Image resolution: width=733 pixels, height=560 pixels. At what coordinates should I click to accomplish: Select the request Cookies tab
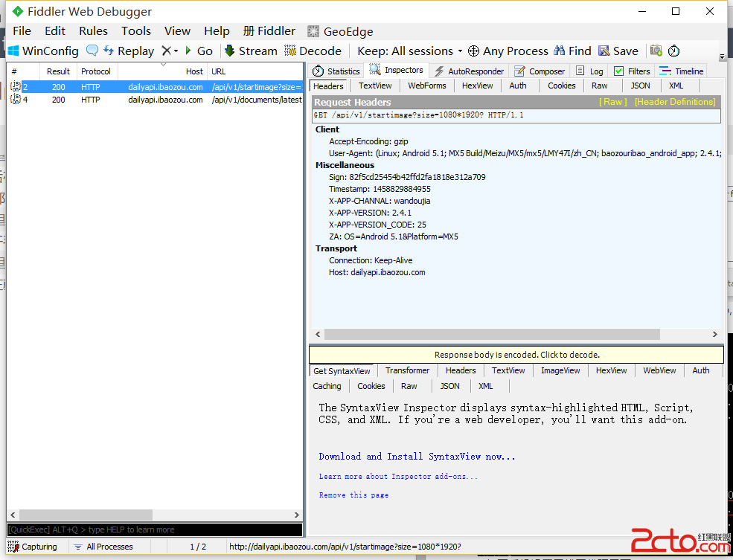click(561, 86)
